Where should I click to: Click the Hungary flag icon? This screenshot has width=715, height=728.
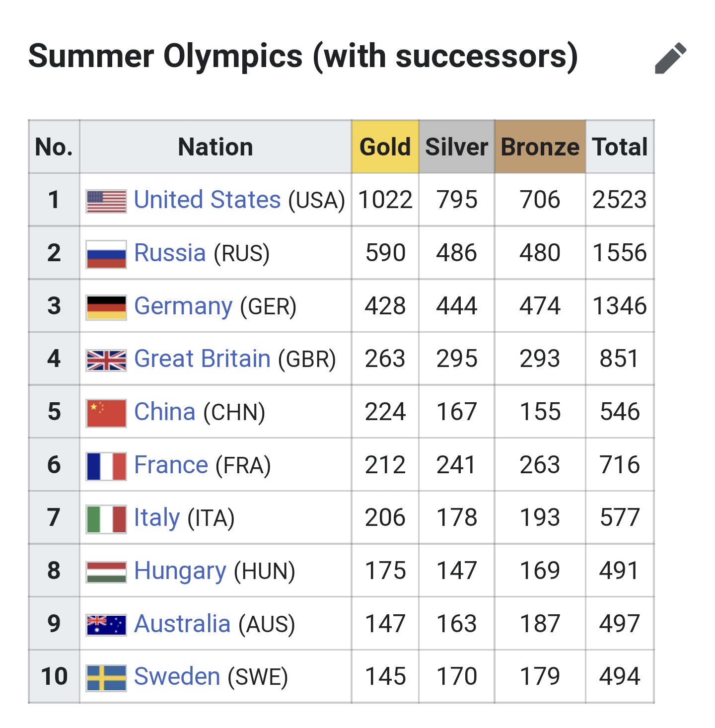click(x=106, y=572)
